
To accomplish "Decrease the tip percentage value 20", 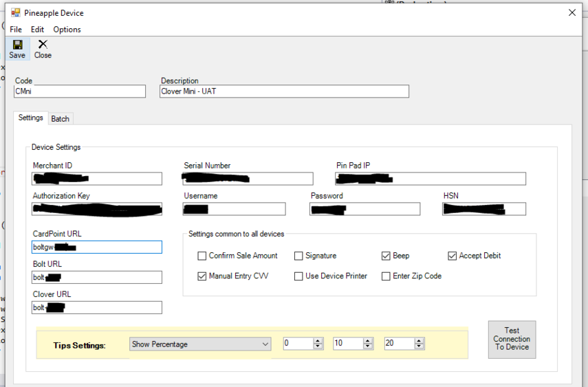I will pos(420,346).
